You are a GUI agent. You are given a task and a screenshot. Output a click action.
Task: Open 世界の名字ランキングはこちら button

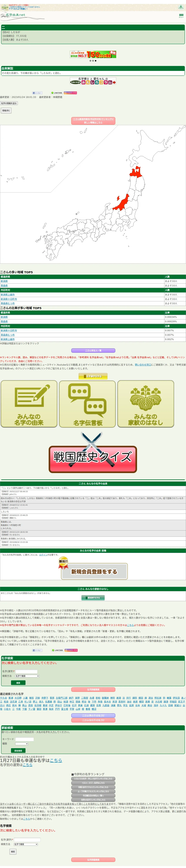93,800
